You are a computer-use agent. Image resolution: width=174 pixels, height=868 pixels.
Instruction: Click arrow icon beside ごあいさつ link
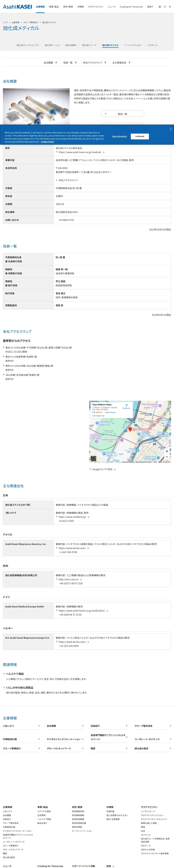point(39,726)
